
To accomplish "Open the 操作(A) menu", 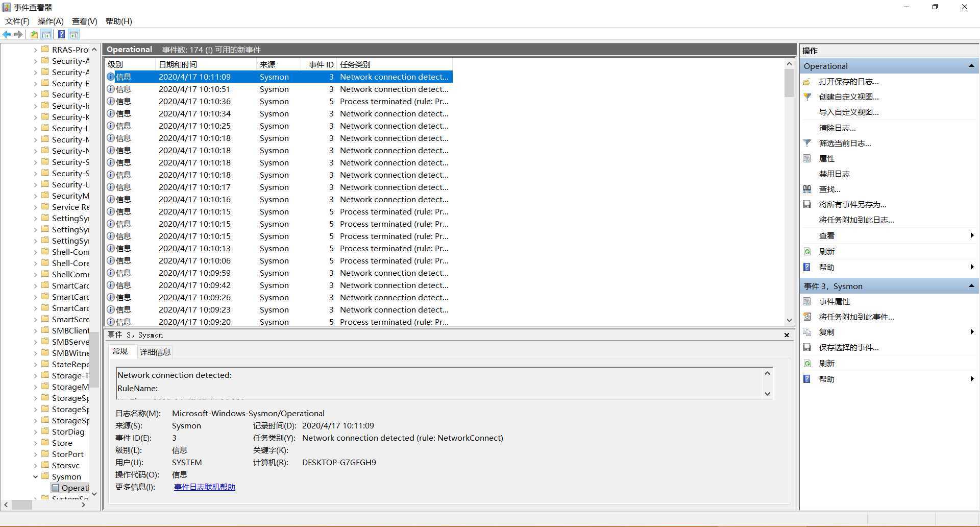I will [51, 21].
